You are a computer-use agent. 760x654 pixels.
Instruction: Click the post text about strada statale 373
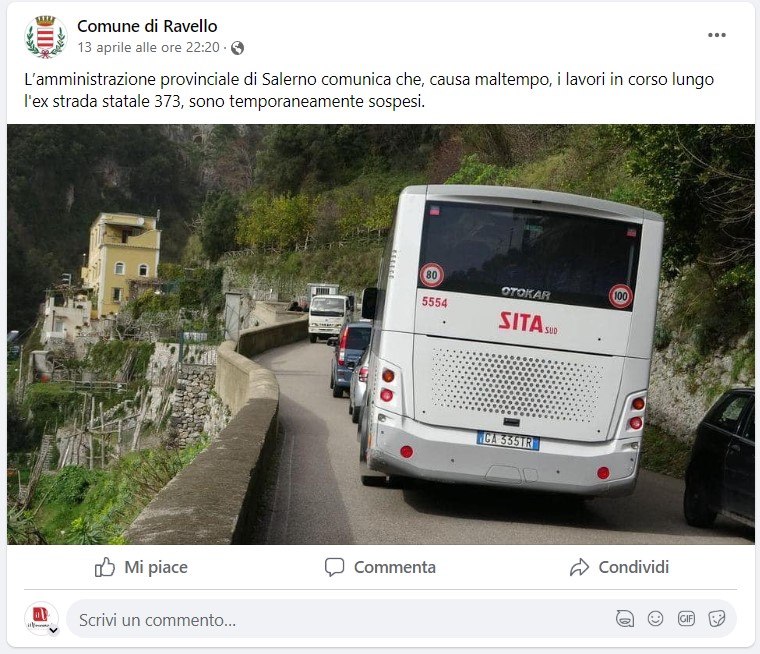point(369,90)
